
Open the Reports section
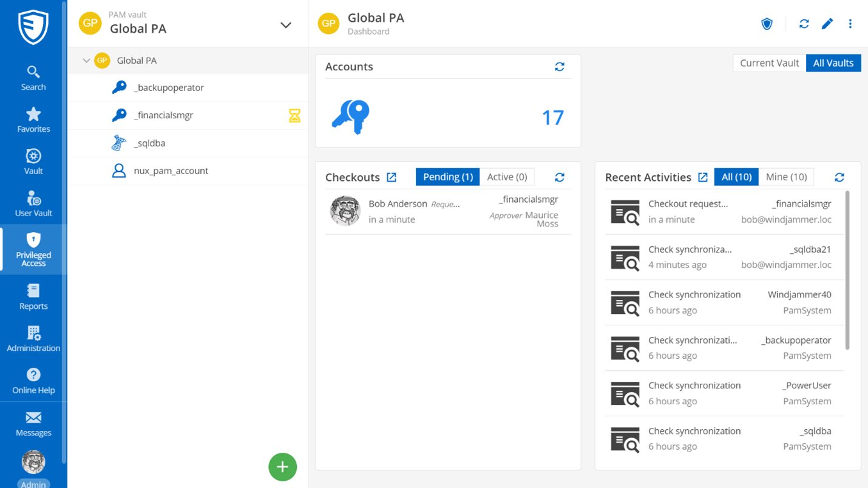[x=33, y=297]
